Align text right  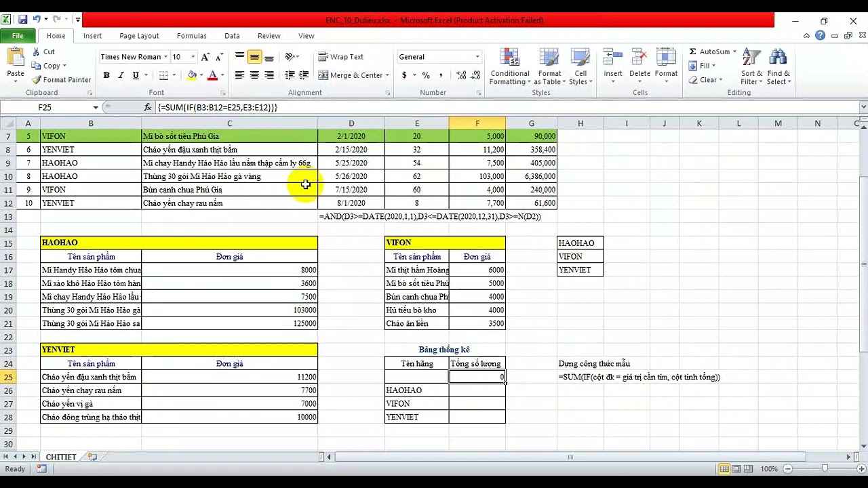tap(269, 75)
